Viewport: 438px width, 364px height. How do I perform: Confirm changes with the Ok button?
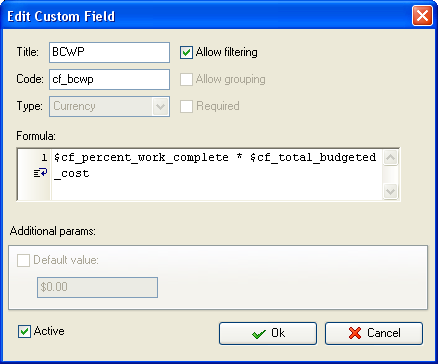tap(268, 333)
